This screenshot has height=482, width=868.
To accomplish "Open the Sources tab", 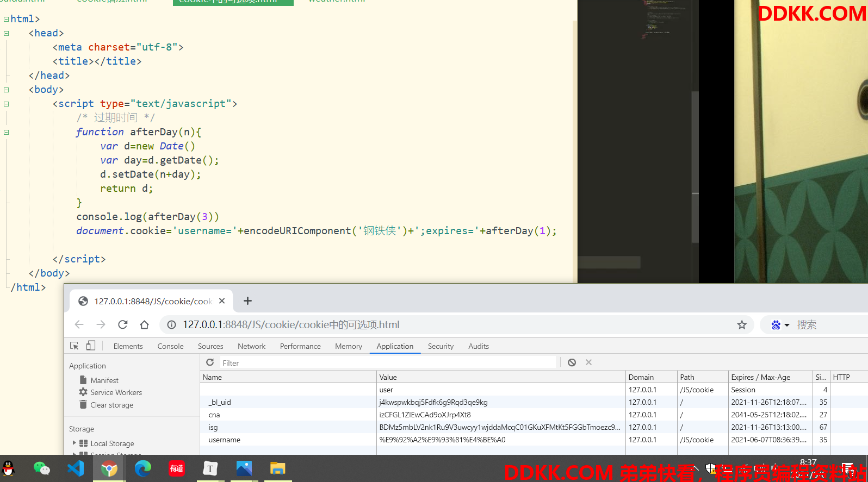I will pyautogui.click(x=210, y=346).
